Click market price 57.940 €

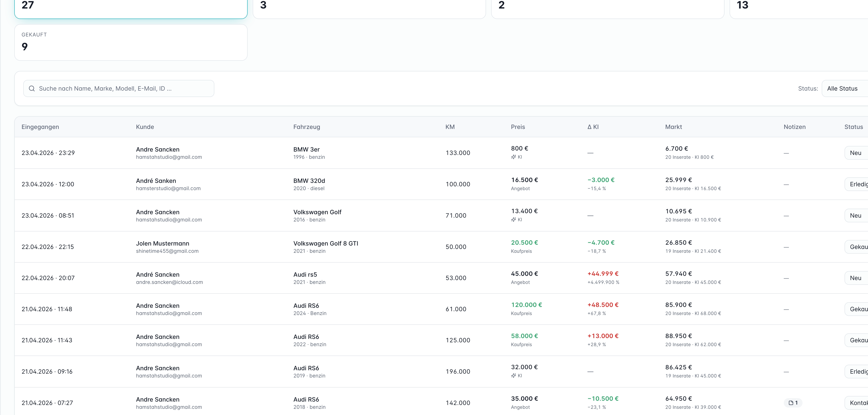(678, 274)
